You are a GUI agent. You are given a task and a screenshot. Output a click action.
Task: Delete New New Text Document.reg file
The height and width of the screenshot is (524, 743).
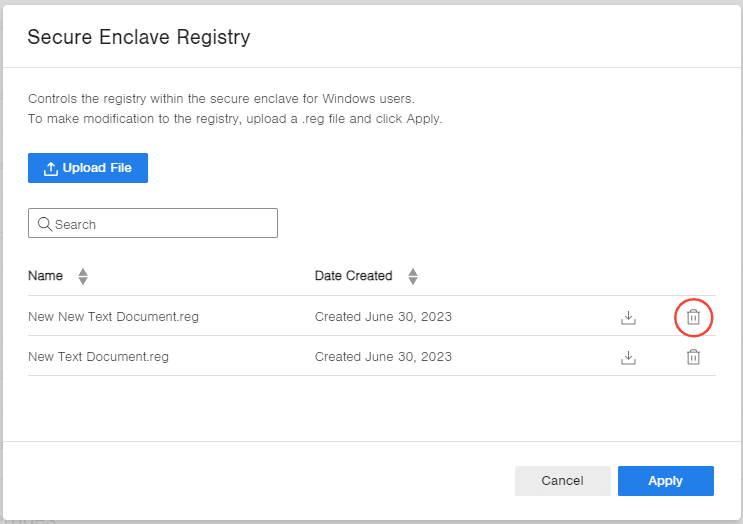click(693, 318)
